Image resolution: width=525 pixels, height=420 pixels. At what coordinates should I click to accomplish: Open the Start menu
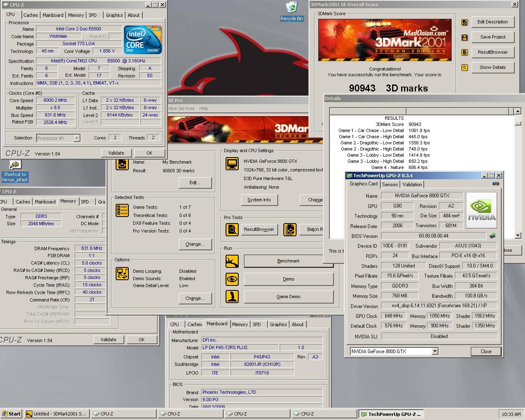pyautogui.click(x=11, y=414)
